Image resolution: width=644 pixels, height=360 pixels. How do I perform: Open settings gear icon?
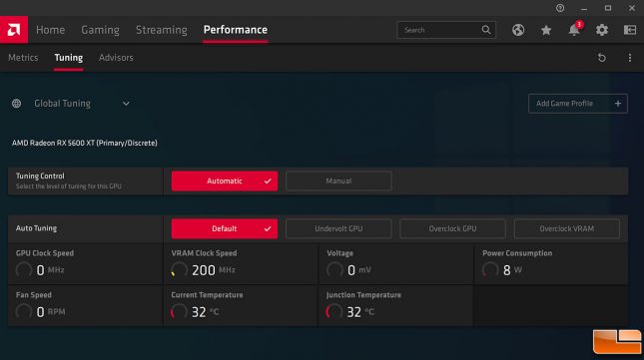point(602,30)
